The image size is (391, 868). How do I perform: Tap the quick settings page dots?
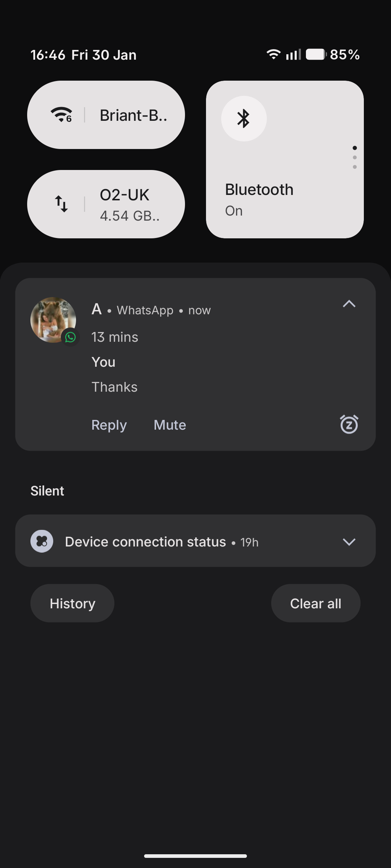pyautogui.click(x=354, y=157)
